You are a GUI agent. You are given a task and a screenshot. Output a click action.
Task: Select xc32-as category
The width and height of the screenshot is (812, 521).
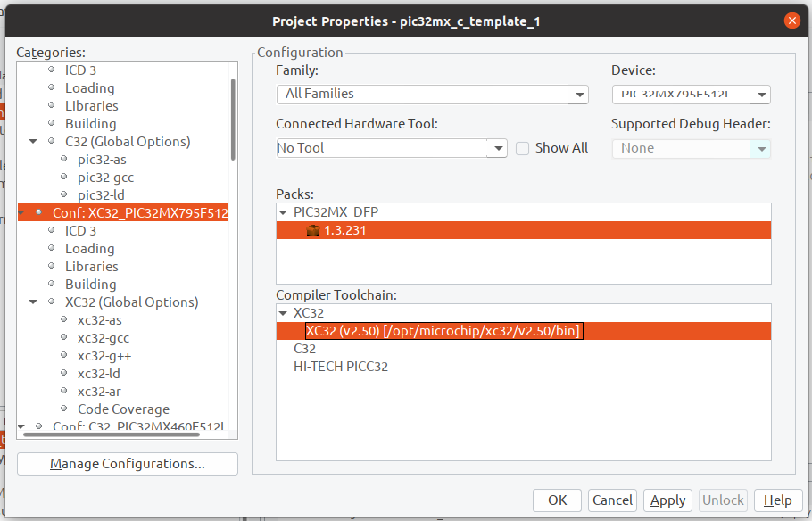tap(100, 320)
